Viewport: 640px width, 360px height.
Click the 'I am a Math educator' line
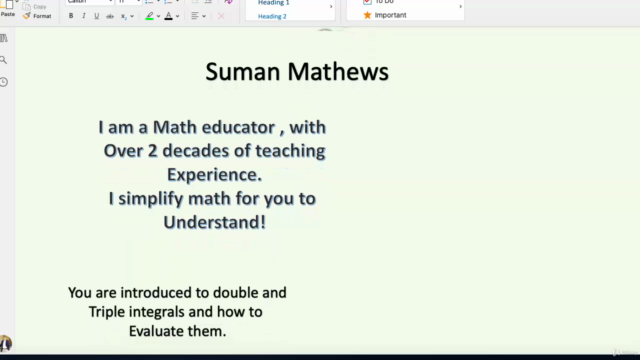[x=212, y=127]
